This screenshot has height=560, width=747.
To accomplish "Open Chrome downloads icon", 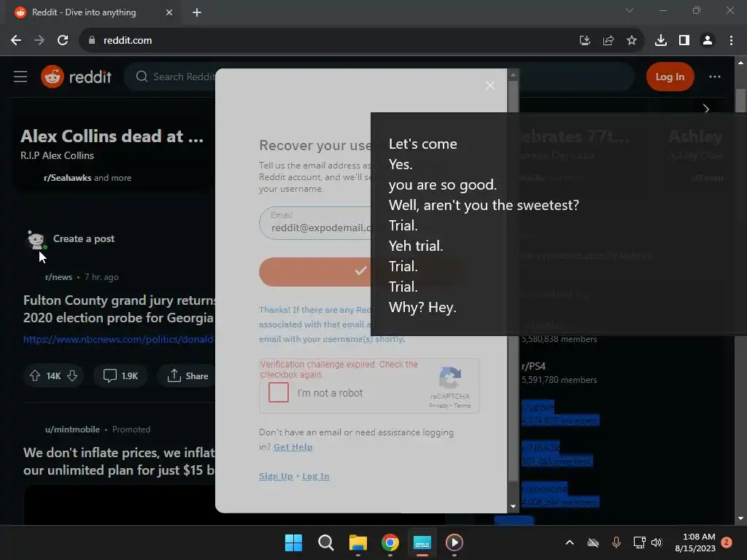I will 661,41.
